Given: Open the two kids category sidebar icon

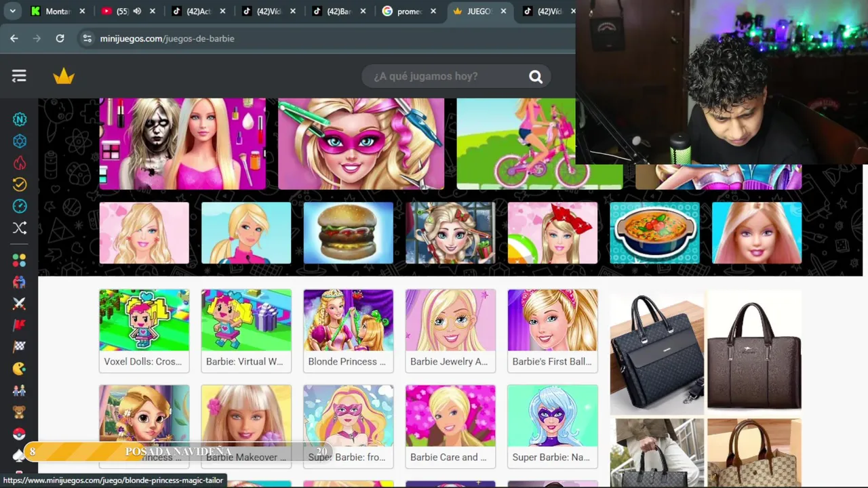Looking at the screenshot, I should (20, 390).
